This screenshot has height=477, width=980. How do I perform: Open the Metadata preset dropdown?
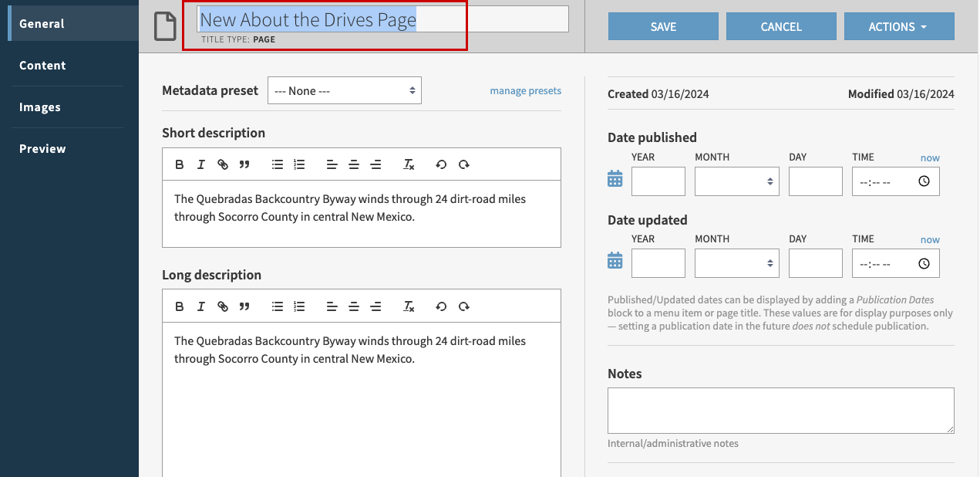click(344, 90)
